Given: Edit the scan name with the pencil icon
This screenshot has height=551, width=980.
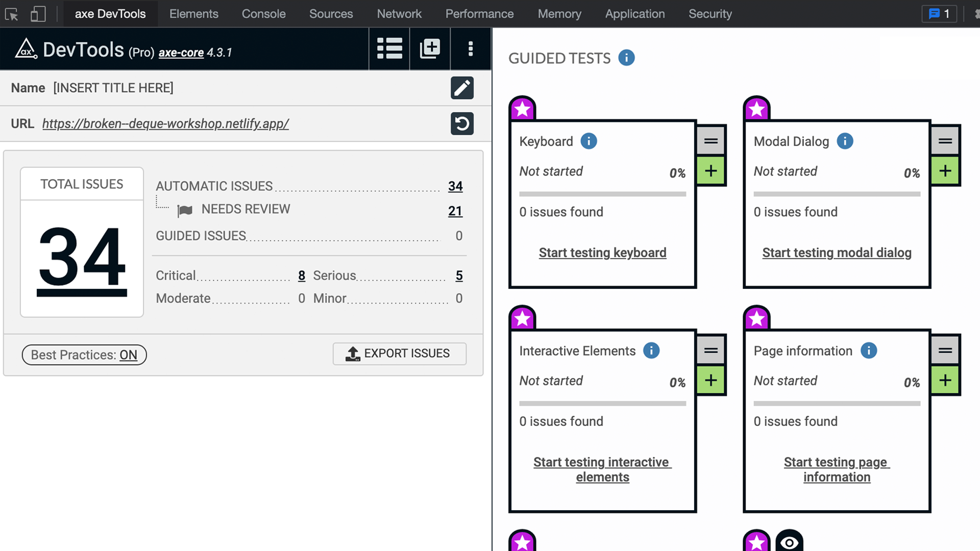Looking at the screenshot, I should click(462, 88).
